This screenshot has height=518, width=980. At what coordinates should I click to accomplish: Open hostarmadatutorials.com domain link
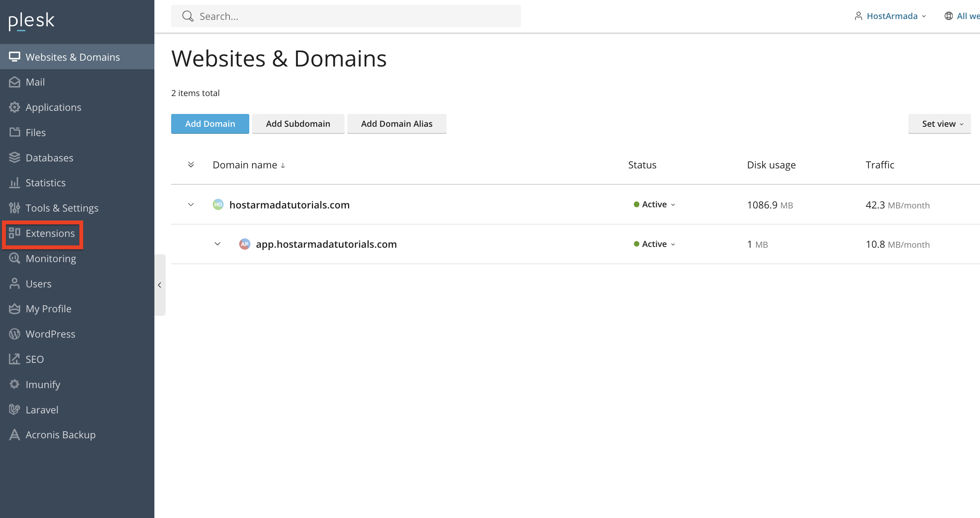click(x=289, y=205)
